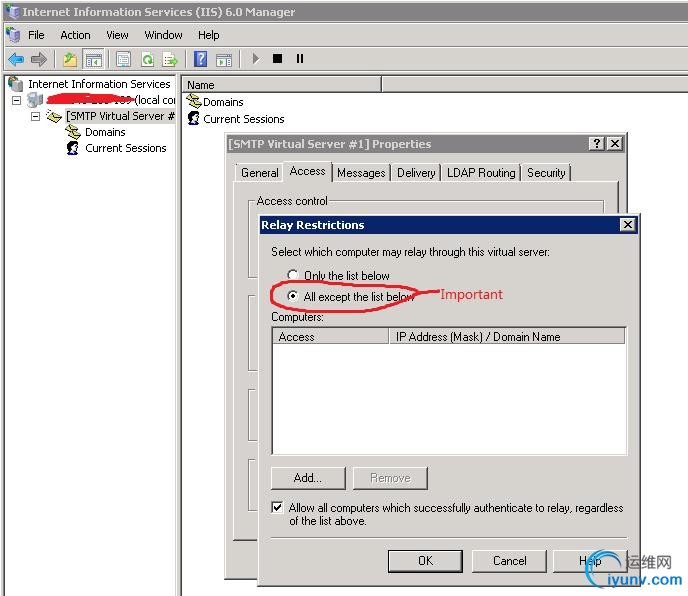
Task: Stop the server with the stop icon
Action: tap(277, 58)
